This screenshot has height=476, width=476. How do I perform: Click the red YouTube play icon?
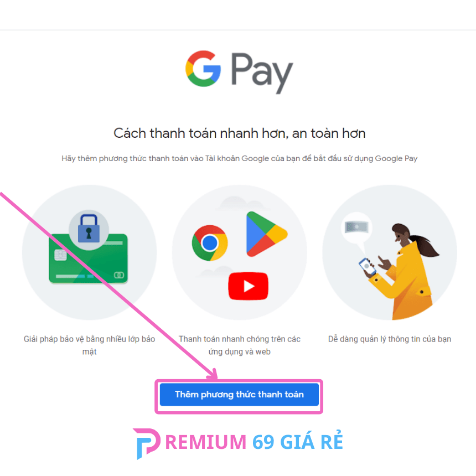pos(249,286)
